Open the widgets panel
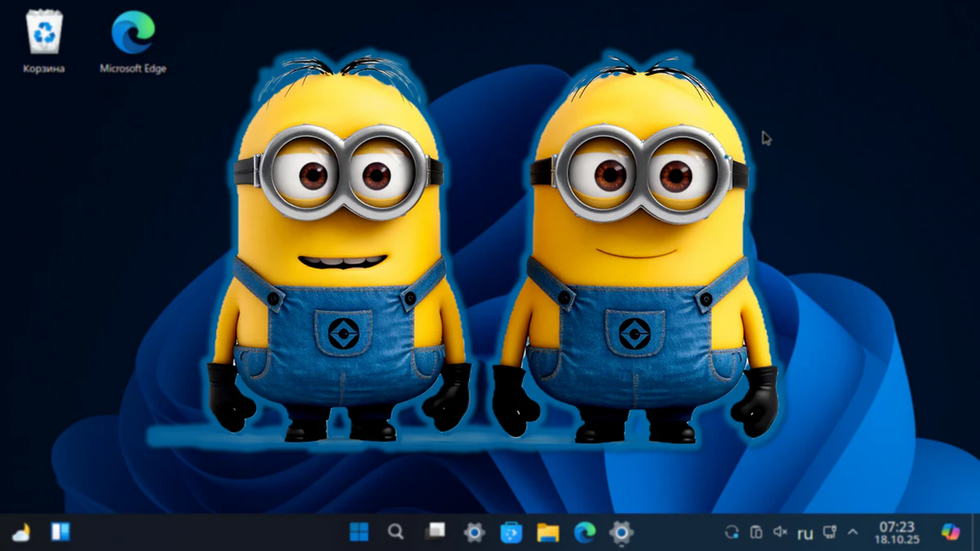Screen dimensions: 980x551 point(61,532)
